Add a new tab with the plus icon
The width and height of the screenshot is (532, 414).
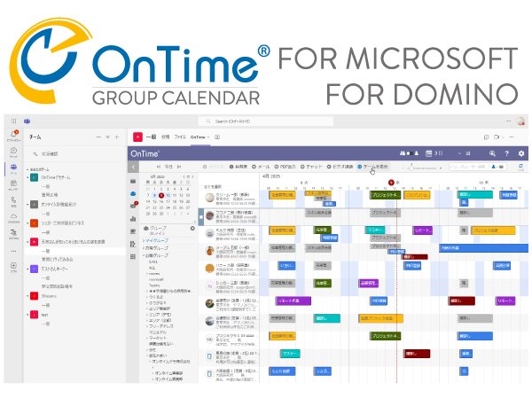[217, 137]
